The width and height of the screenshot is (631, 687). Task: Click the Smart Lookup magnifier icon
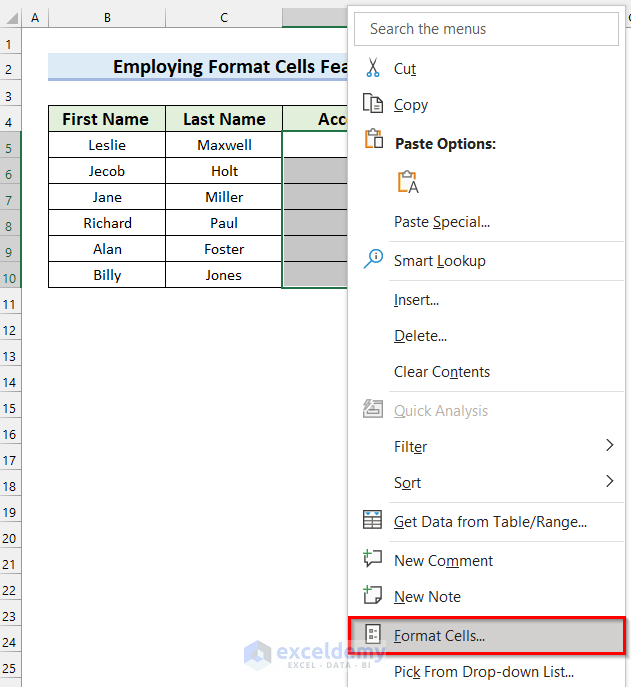pyautogui.click(x=373, y=260)
